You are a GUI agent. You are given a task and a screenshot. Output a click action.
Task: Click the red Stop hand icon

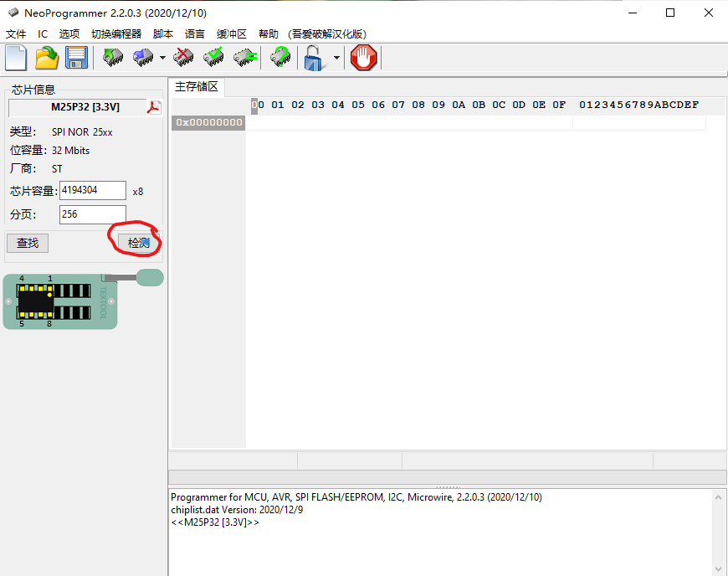363,58
